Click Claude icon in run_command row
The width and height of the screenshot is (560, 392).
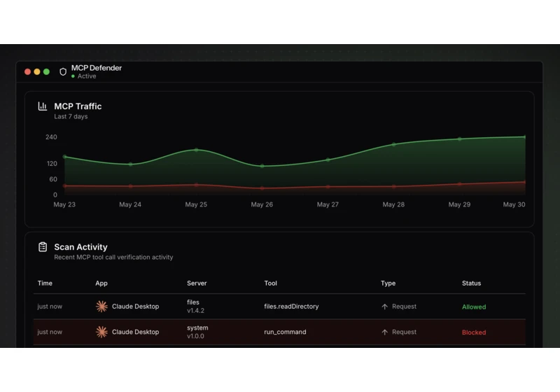click(101, 332)
